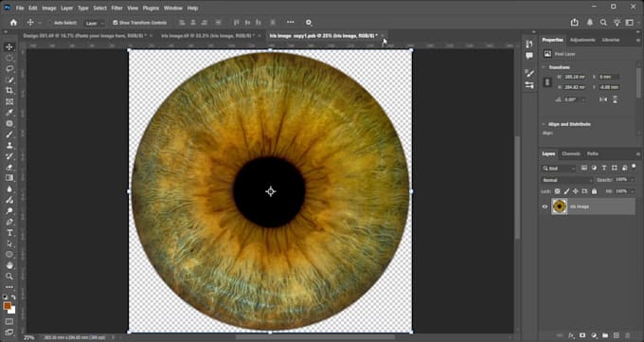Select the Horizontal Type tool
The width and height of the screenshot is (644, 342).
pos(9,233)
